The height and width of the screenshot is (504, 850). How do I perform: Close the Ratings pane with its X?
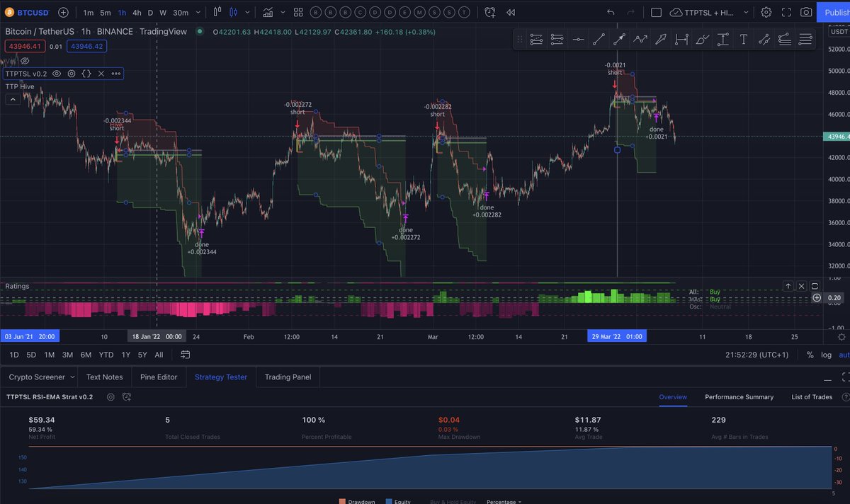[x=801, y=286]
